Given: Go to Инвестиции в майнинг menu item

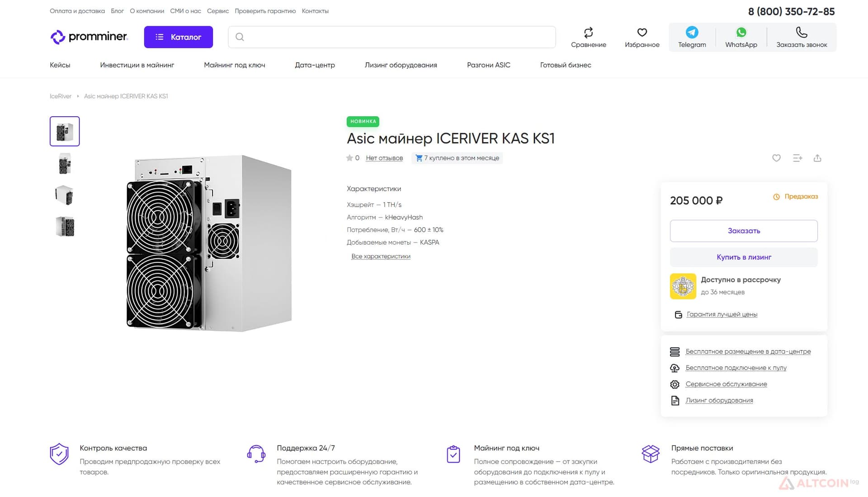Looking at the screenshot, I should [137, 65].
